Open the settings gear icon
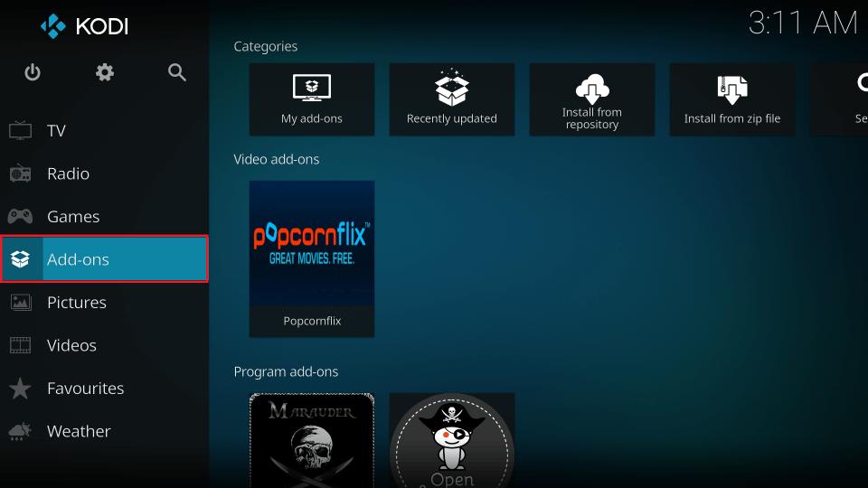Viewport: 868px width, 488px height. pos(105,72)
